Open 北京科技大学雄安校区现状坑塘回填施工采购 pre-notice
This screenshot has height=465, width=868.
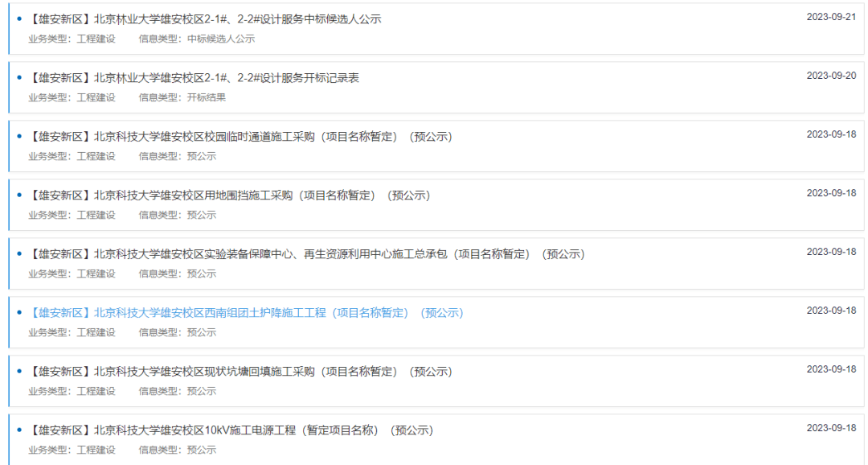pos(240,372)
